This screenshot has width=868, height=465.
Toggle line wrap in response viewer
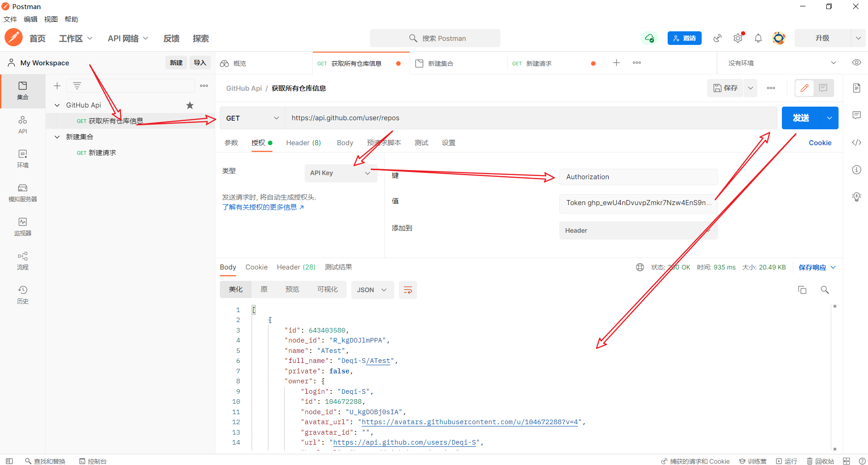pos(407,290)
